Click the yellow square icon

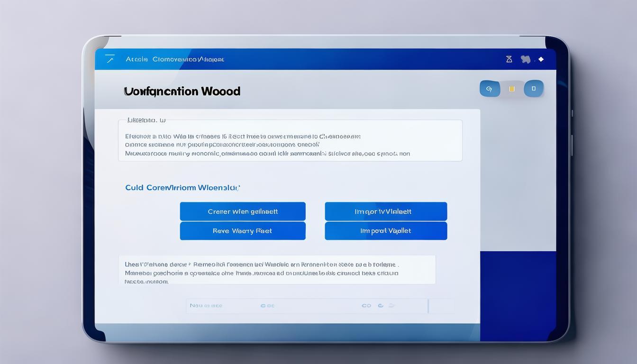tap(512, 89)
